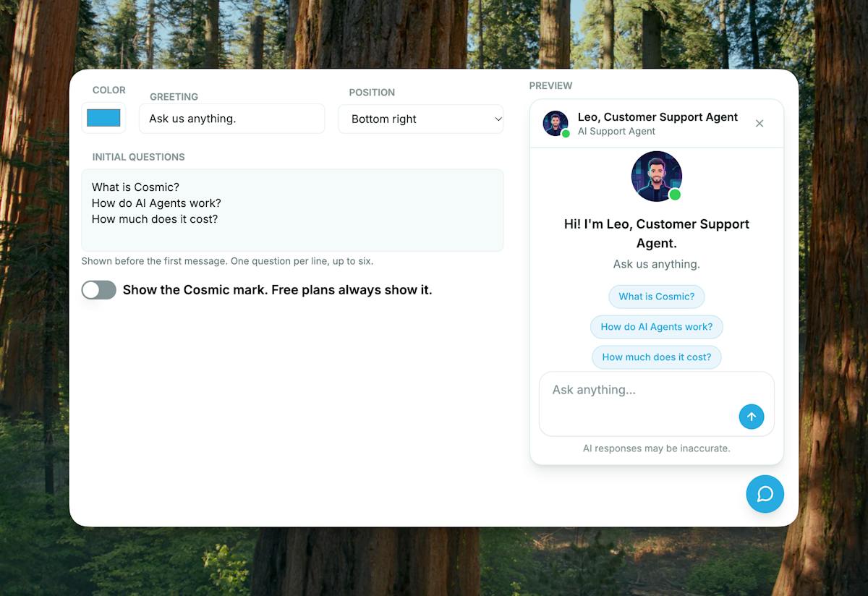
Task: Click Leo's large avatar in chat body
Action: pos(657,176)
